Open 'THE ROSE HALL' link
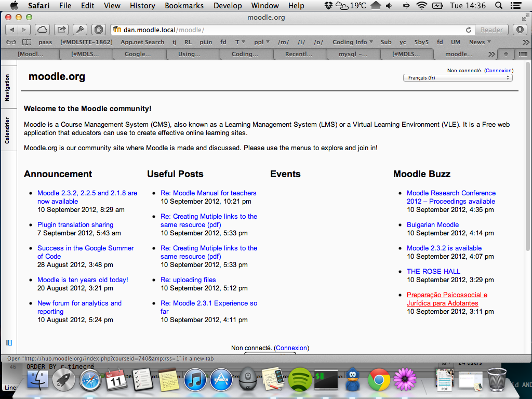 (x=433, y=271)
